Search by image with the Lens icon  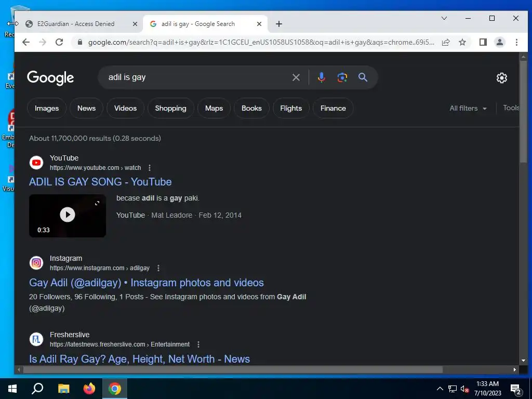pyautogui.click(x=342, y=77)
